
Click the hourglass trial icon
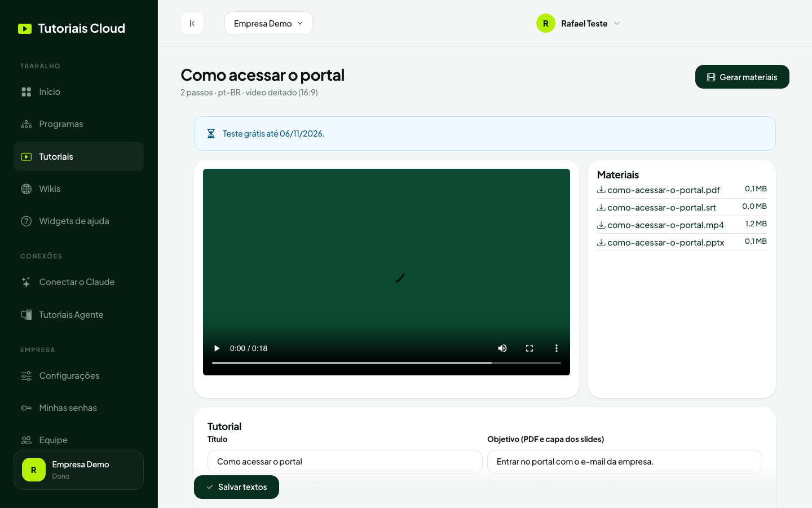coord(211,134)
